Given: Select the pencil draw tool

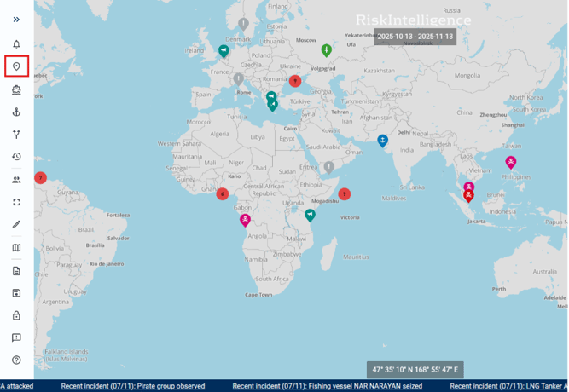Looking at the screenshot, I should pyautogui.click(x=16, y=224).
